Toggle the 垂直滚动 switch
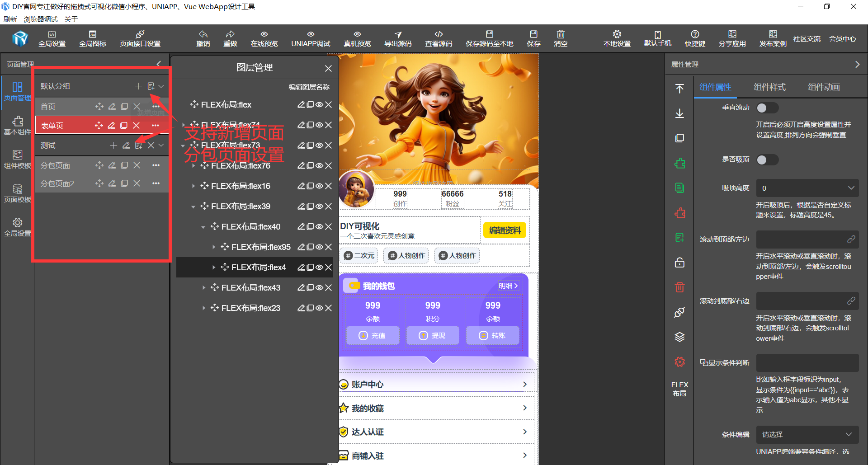 (x=767, y=108)
